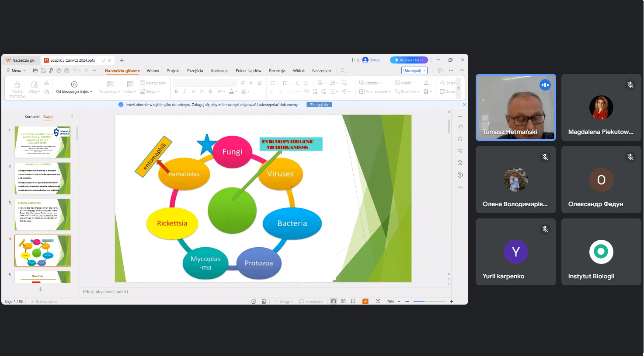Click the star icon in side panel
644x358 pixels.
(460, 138)
